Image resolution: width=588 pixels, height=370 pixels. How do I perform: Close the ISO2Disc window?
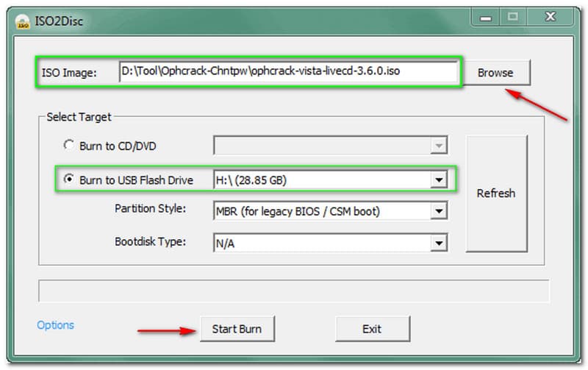[x=550, y=17]
